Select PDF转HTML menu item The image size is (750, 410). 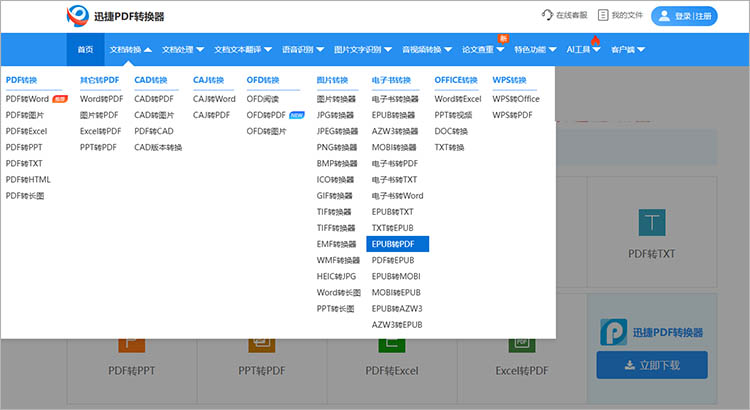click(28, 179)
